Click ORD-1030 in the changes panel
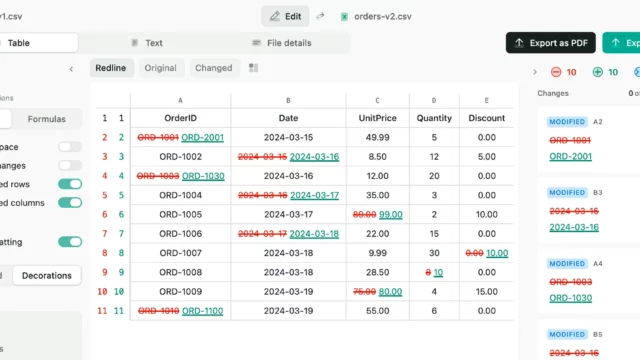Image resolution: width=640 pixels, height=360 pixels. tap(570, 298)
